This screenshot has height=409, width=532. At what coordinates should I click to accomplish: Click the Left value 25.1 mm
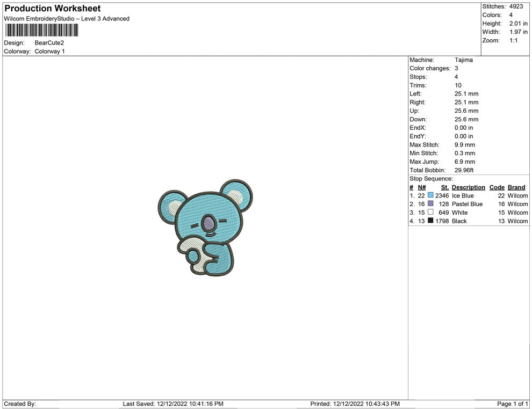(466, 93)
